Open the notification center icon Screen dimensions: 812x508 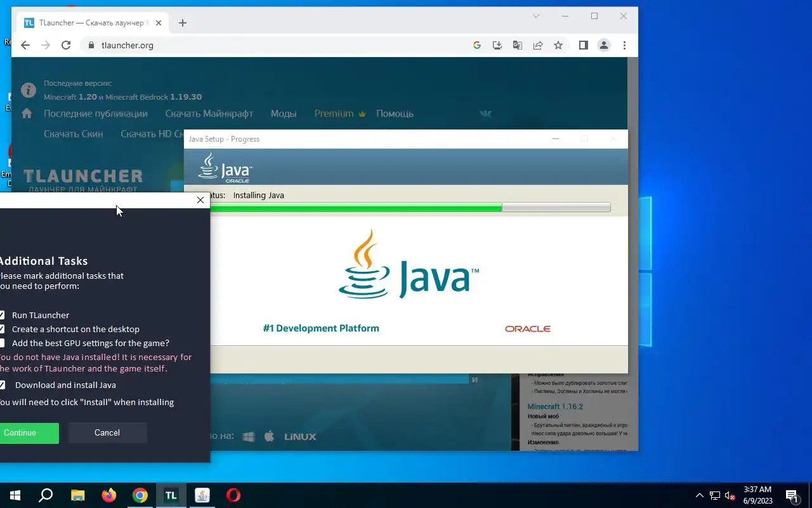pyautogui.click(x=792, y=495)
